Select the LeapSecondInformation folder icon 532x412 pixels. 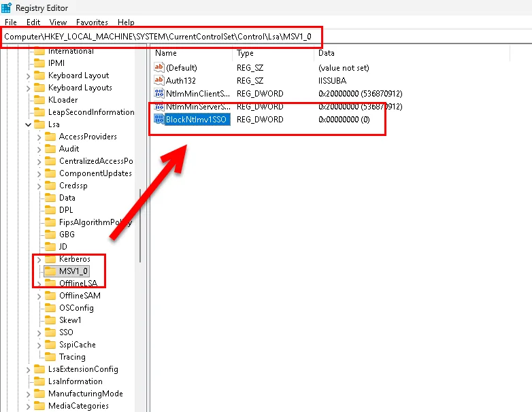point(39,112)
